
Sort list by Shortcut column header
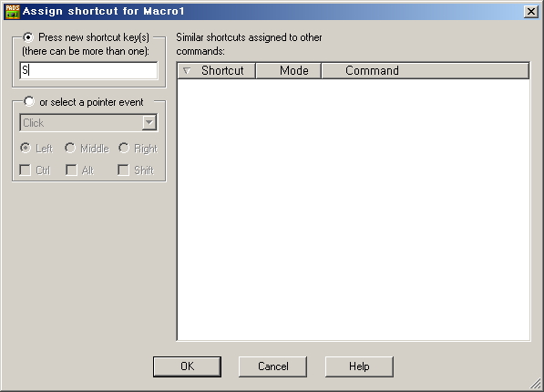point(217,71)
